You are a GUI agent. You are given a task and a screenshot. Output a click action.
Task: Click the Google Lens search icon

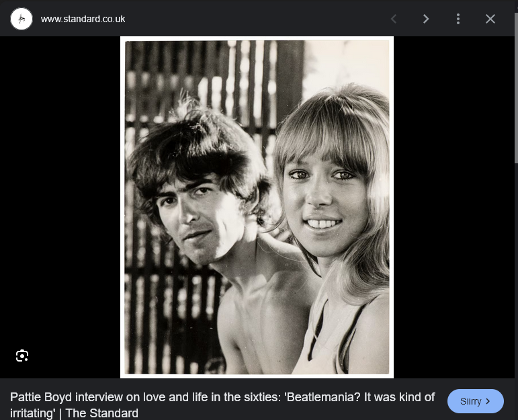click(x=22, y=355)
